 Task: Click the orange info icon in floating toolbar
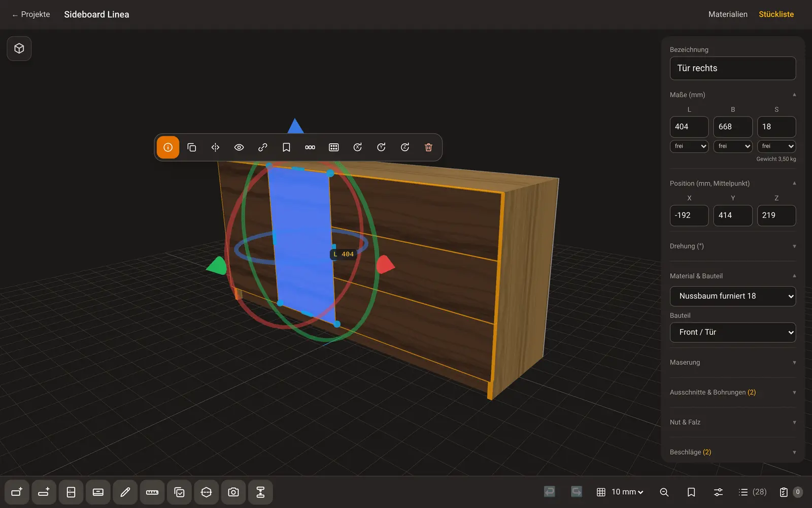[x=168, y=147]
